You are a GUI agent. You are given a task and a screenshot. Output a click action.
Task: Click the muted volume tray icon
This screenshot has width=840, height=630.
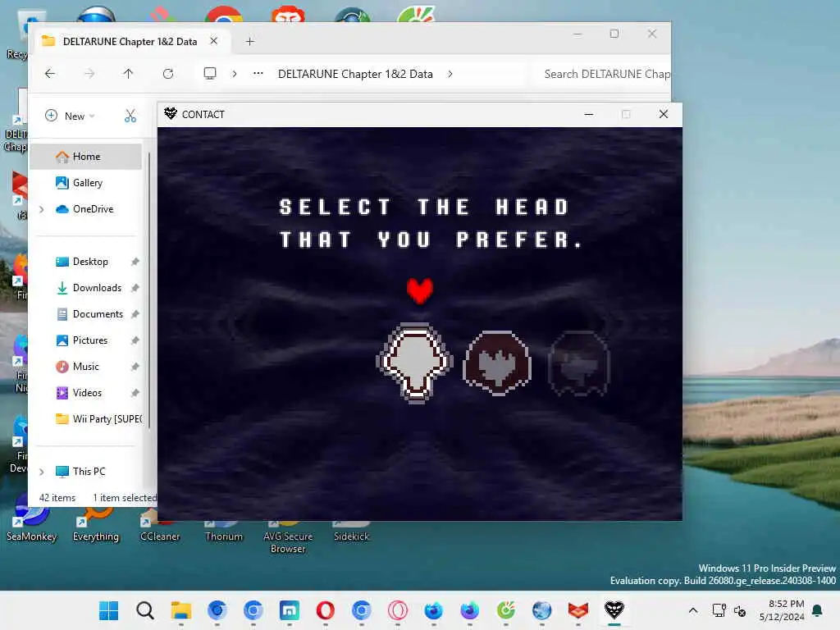tap(740, 610)
